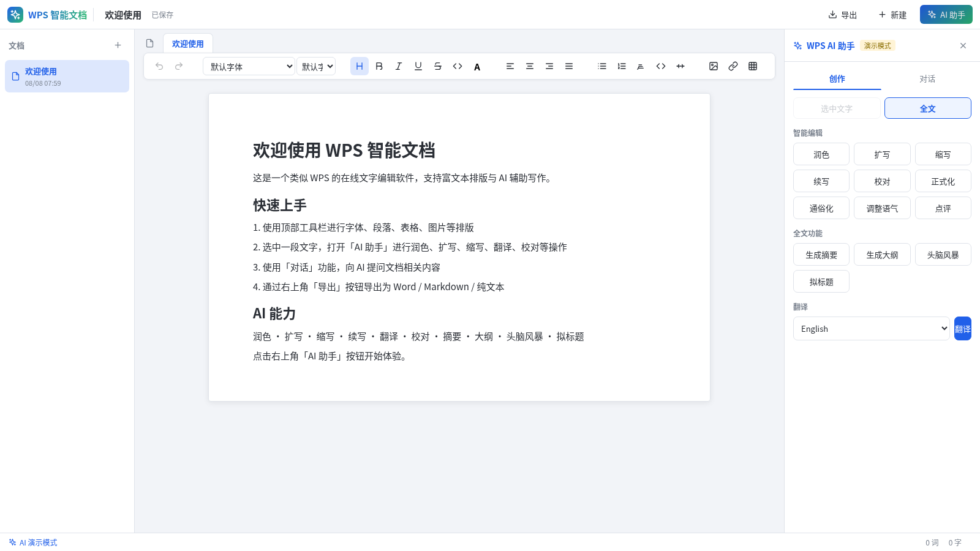Click the 已保存 saved status text

click(162, 15)
